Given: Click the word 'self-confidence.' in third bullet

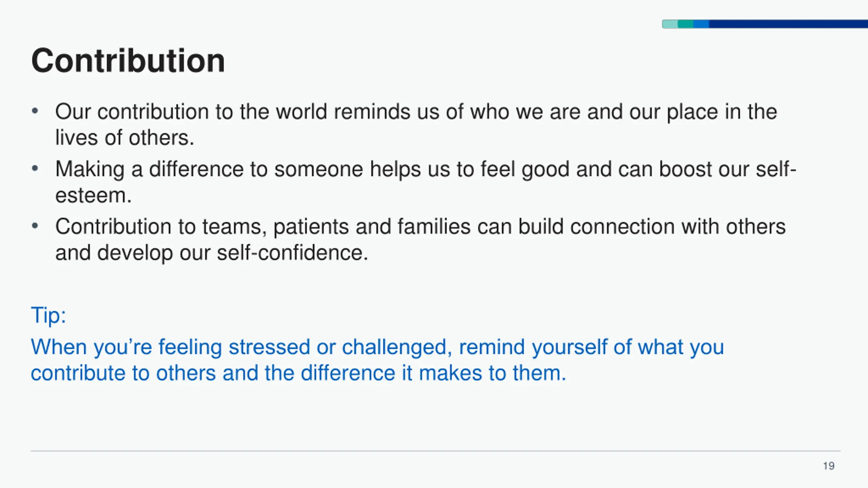Looking at the screenshot, I should pyautogui.click(x=292, y=253).
